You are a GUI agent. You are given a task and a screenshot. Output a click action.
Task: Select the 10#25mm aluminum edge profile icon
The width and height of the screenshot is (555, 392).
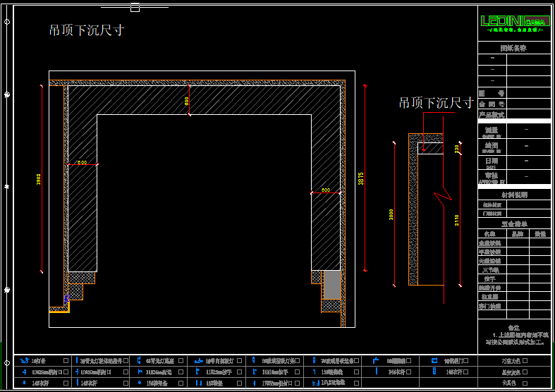coord(24,372)
